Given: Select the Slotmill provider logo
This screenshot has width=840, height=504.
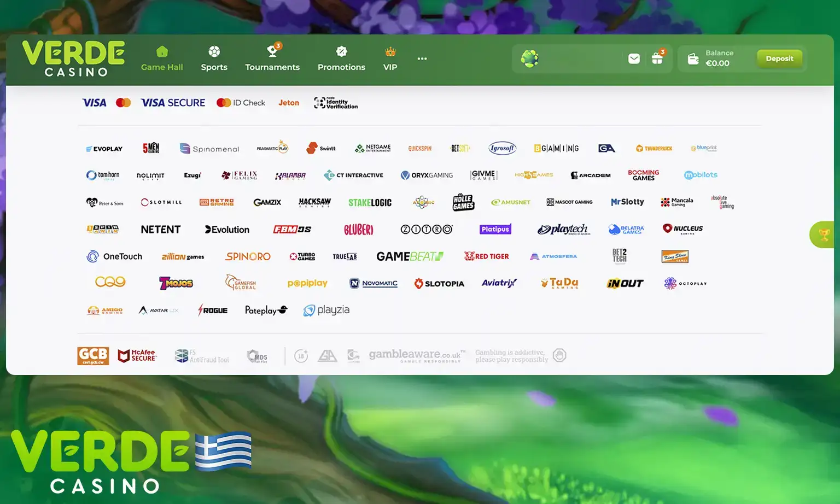Looking at the screenshot, I should pos(161,202).
